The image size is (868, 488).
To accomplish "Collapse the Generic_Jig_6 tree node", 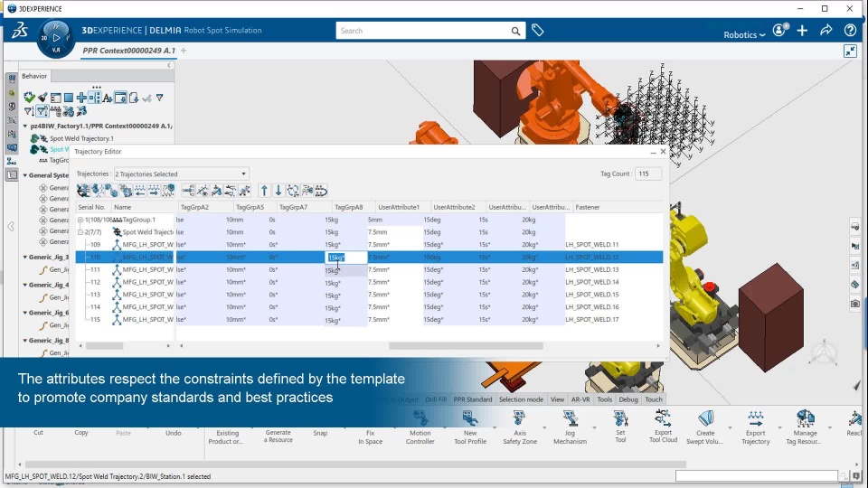I will [25, 313].
